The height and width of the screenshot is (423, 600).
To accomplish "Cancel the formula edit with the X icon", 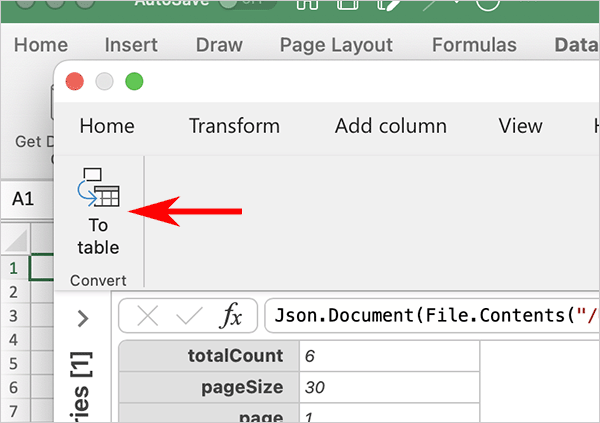I will tap(148, 317).
